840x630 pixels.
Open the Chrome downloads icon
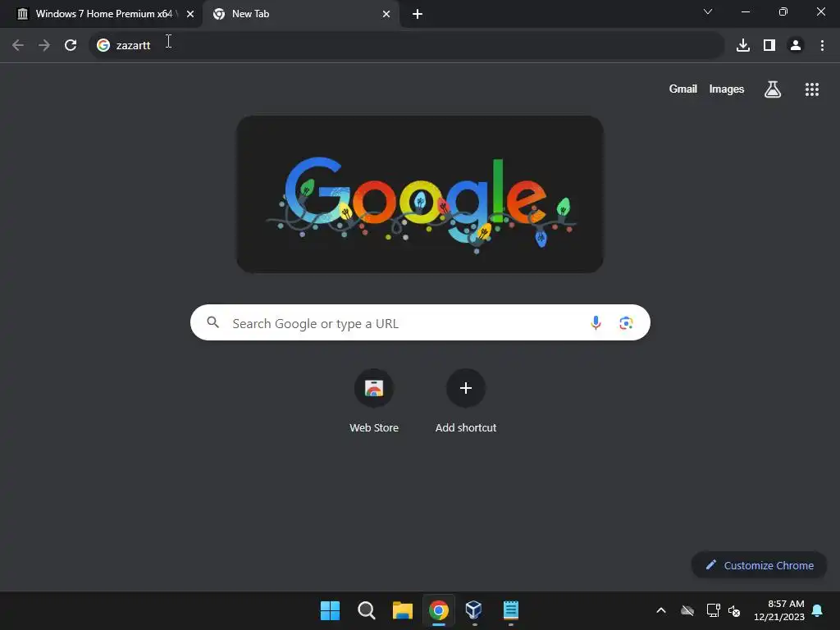tap(742, 45)
